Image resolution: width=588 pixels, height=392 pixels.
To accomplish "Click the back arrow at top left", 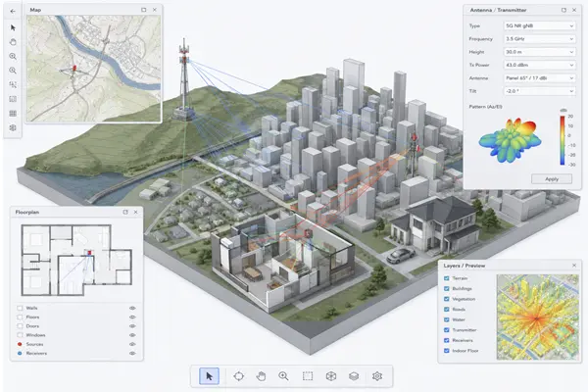I will [x=13, y=11].
